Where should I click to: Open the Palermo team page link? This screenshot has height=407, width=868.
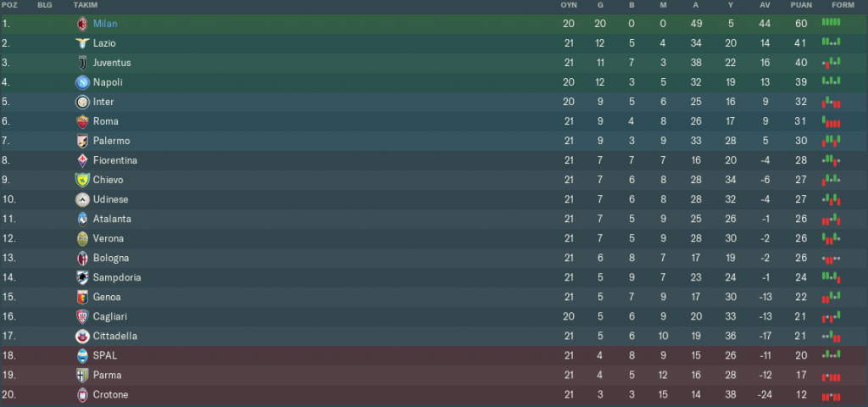(111, 141)
